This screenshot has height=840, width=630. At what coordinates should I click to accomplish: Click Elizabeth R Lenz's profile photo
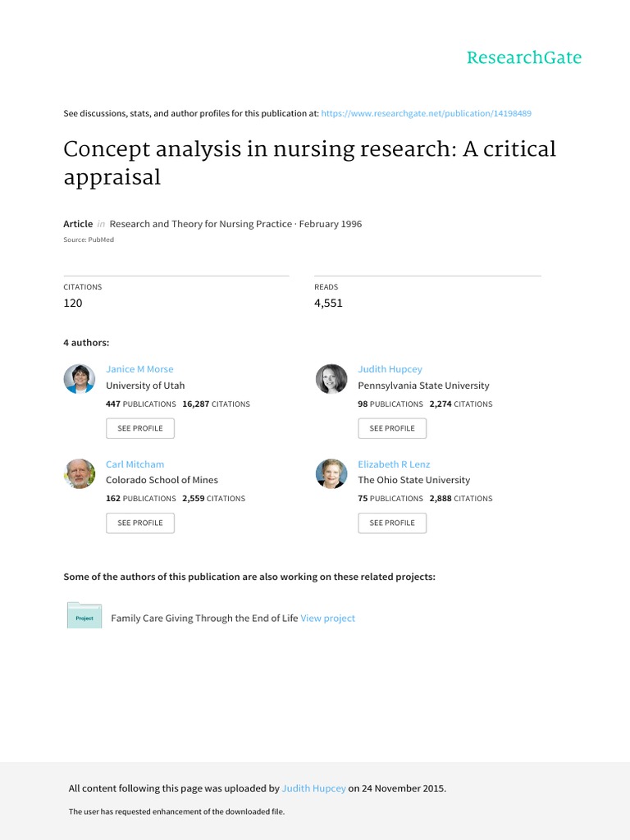point(331,474)
